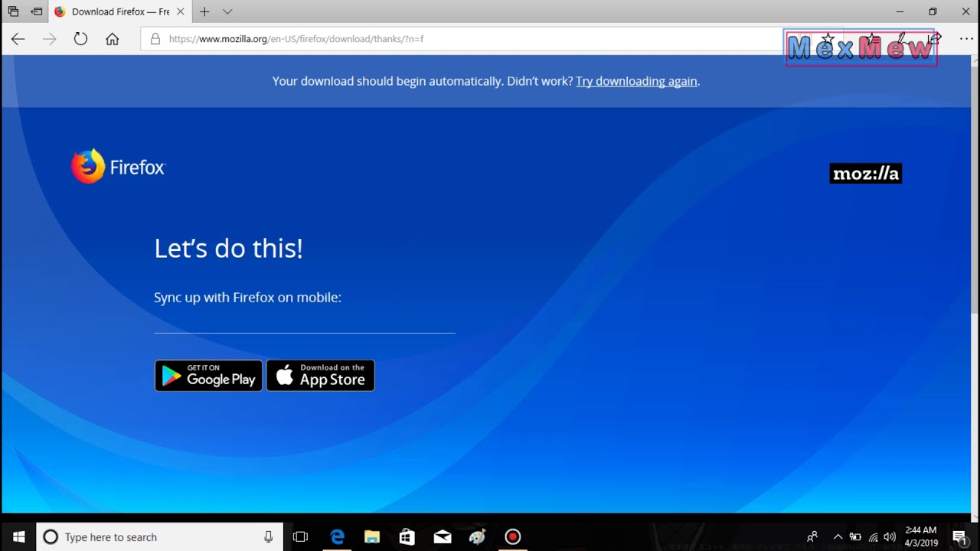Open the home page
Screen dimensions: 980x551
pos(113,39)
